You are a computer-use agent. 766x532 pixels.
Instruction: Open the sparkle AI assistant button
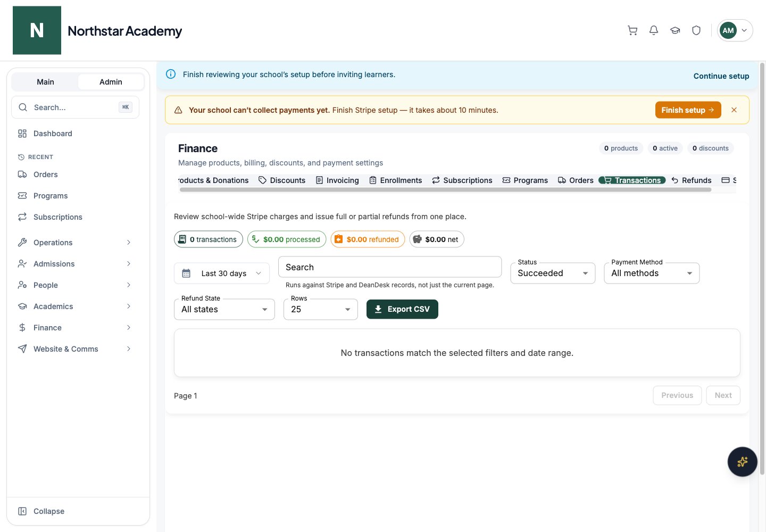(742, 462)
